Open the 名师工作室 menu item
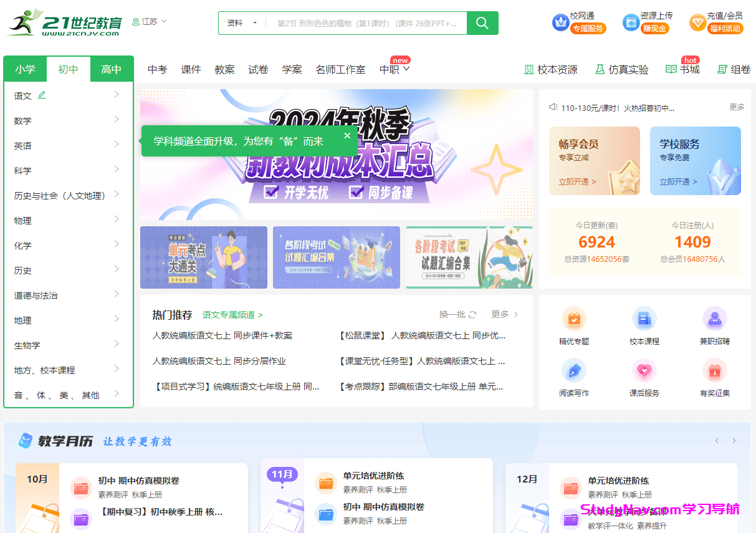This screenshot has height=533, width=756. coord(340,69)
